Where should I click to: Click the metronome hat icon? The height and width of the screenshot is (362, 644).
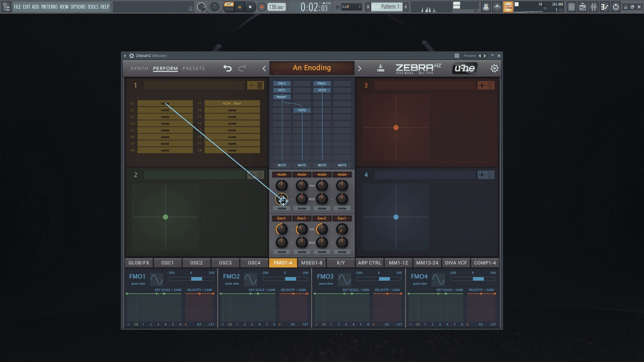[x=486, y=7]
